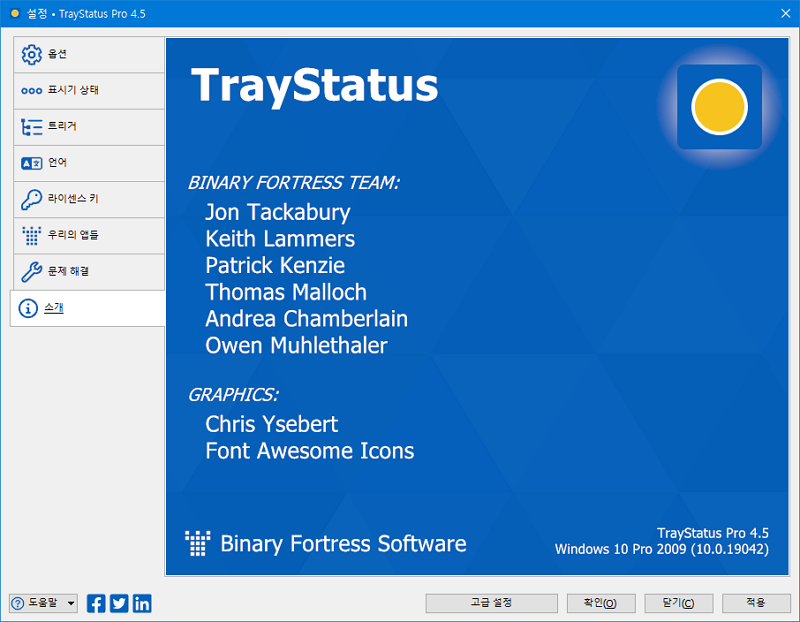The height and width of the screenshot is (622, 800).
Task: Click the large TrayStatus title
Action: pos(314,86)
